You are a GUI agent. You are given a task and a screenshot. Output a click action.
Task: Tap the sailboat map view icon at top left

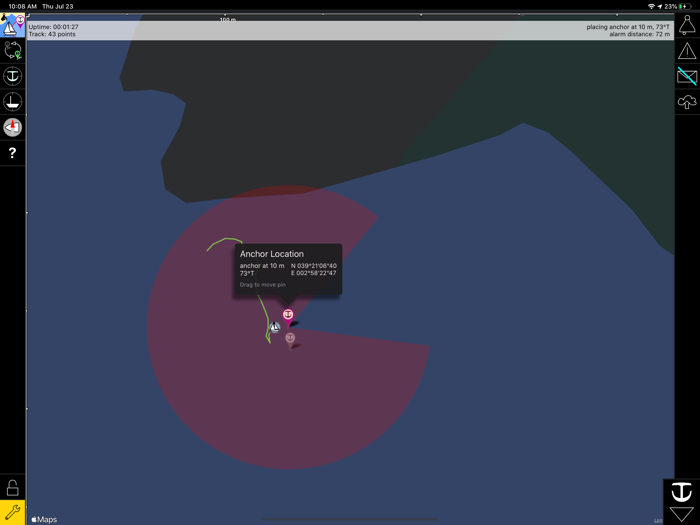pos(12,26)
